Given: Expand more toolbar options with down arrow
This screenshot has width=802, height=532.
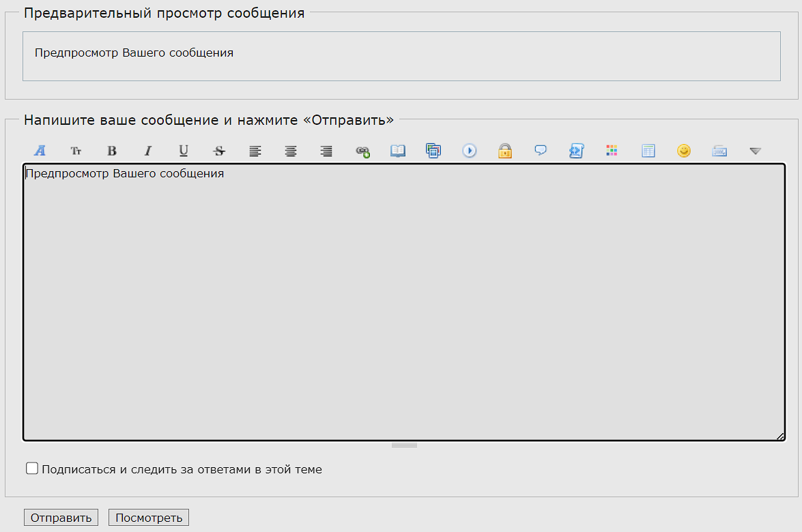Looking at the screenshot, I should [755, 151].
